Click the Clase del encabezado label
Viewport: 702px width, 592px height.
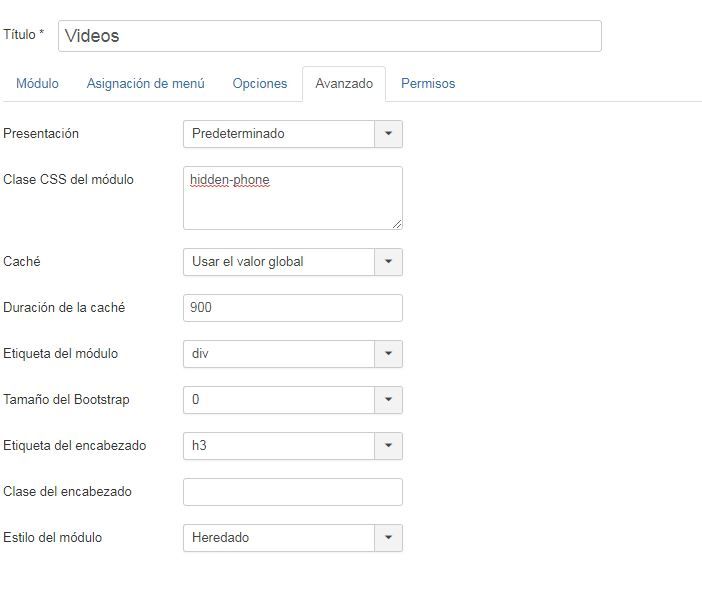click(x=67, y=491)
